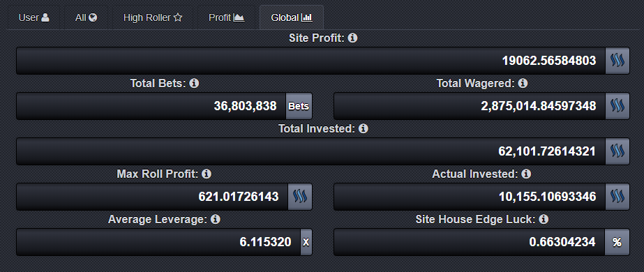Click the "Total Bets:" label

(158, 83)
